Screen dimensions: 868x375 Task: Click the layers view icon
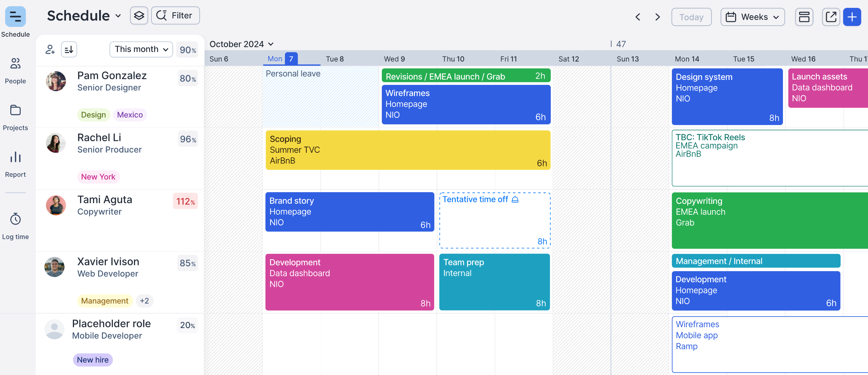(139, 16)
